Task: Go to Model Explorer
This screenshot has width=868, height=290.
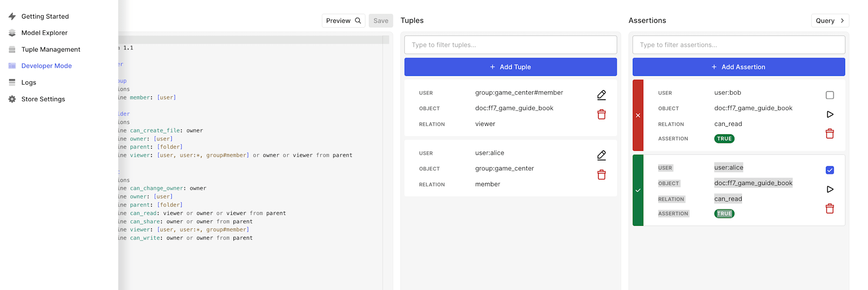Action: pos(44,33)
